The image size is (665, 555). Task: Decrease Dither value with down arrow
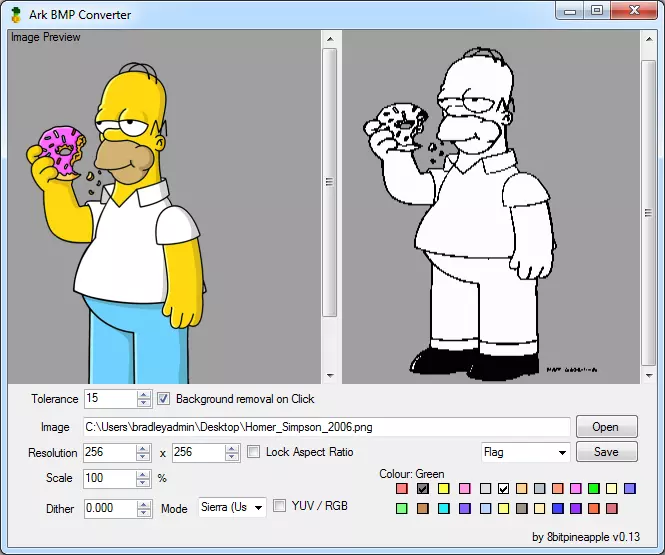point(144,513)
